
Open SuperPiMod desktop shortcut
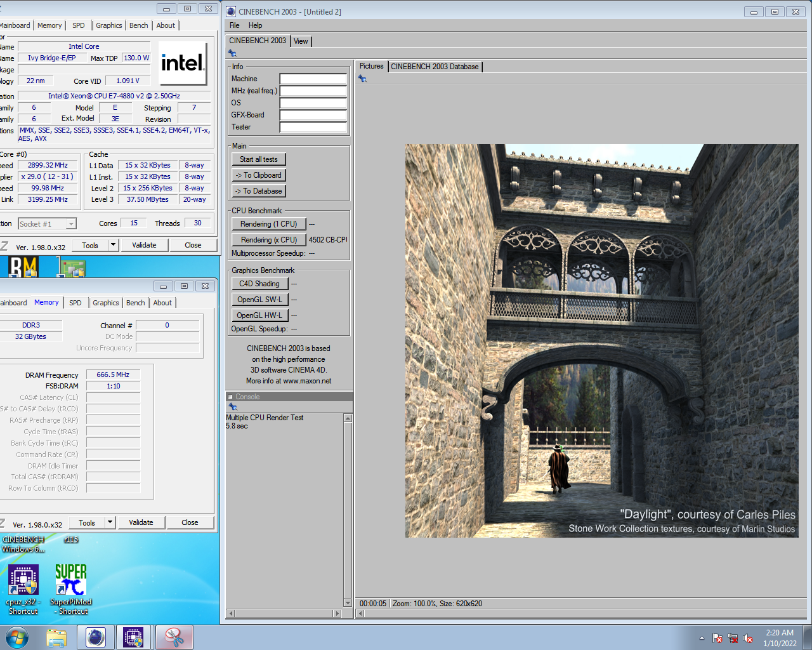[x=70, y=590]
